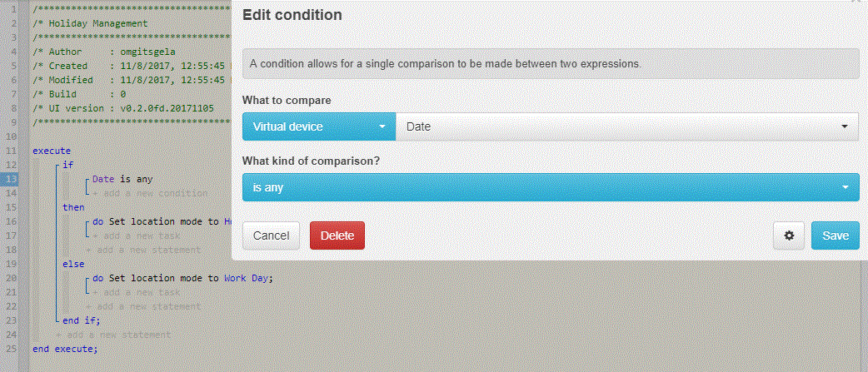Add a new statement in then block
Screen dimensions: 868x372
pyautogui.click(x=142, y=250)
